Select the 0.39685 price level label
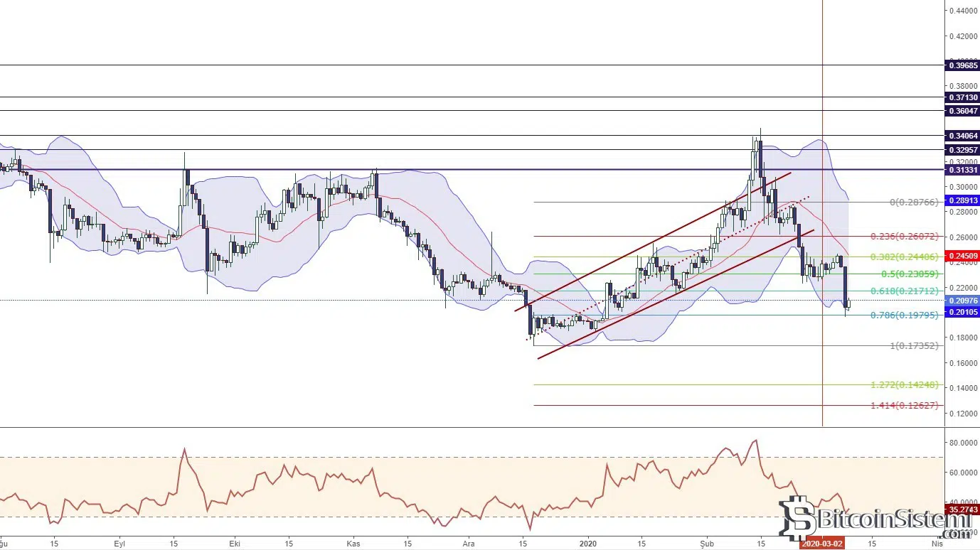980x550 pixels. click(964, 65)
